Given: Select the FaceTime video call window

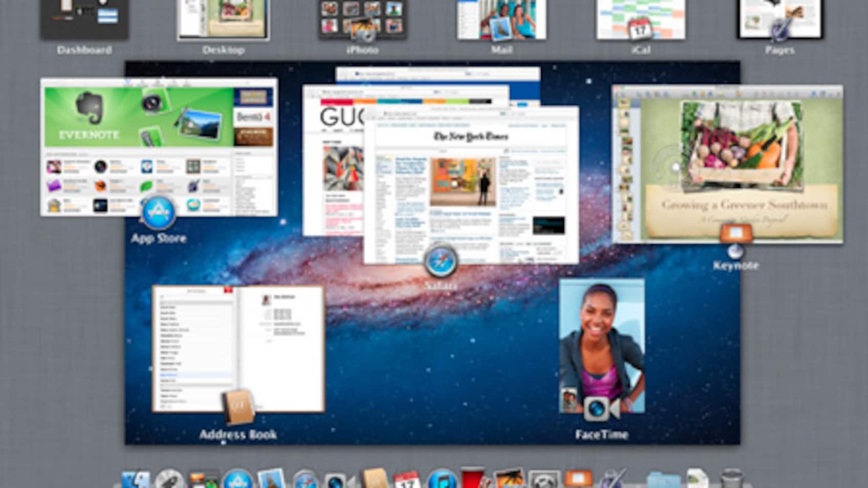Looking at the screenshot, I should click(602, 346).
